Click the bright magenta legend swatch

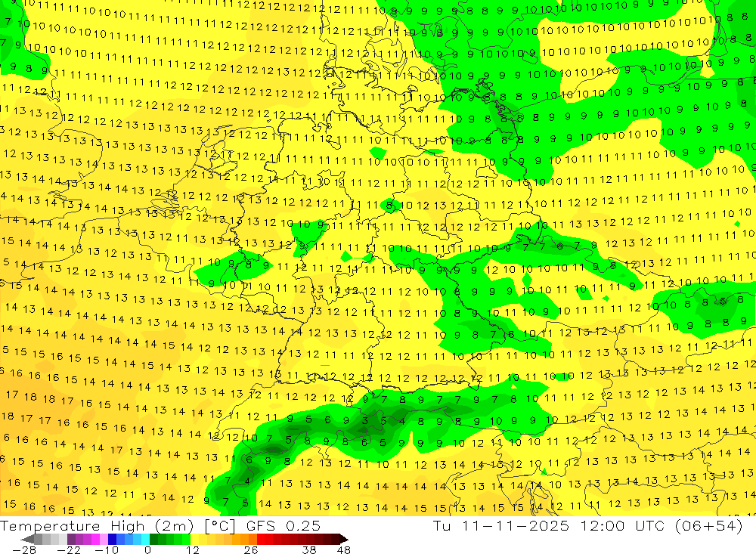click(95, 539)
